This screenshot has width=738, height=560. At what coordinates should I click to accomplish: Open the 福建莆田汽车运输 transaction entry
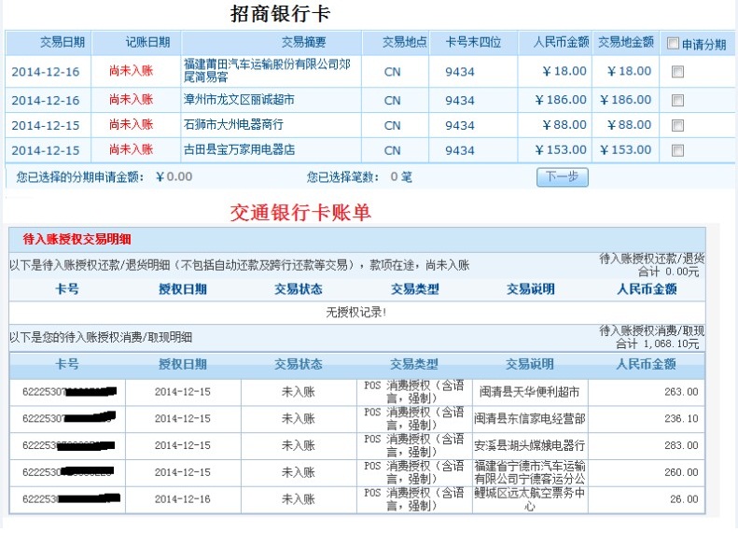coord(253,72)
